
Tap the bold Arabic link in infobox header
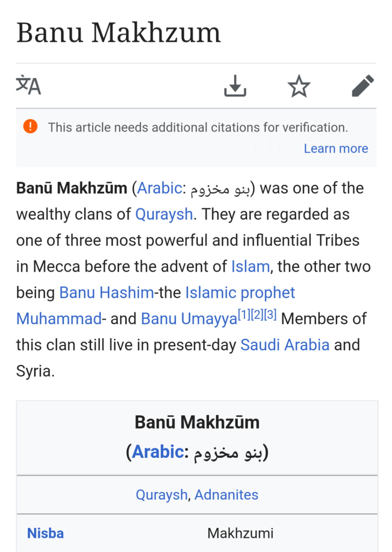pos(158,451)
